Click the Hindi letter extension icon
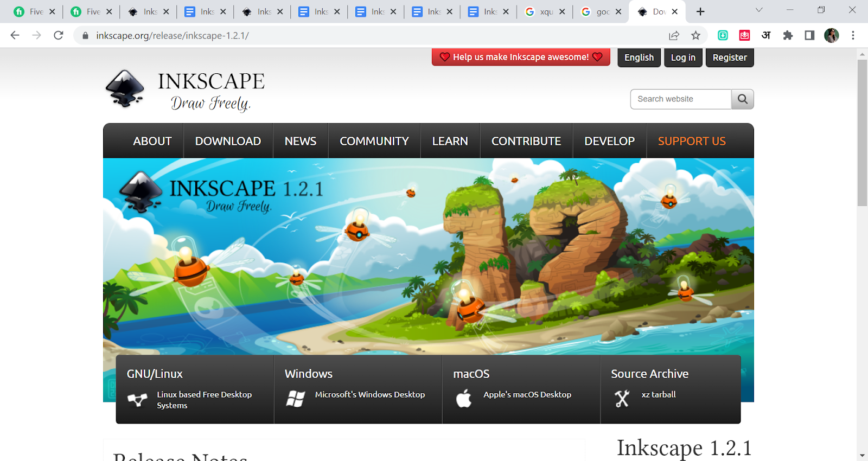 click(x=766, y=35)
